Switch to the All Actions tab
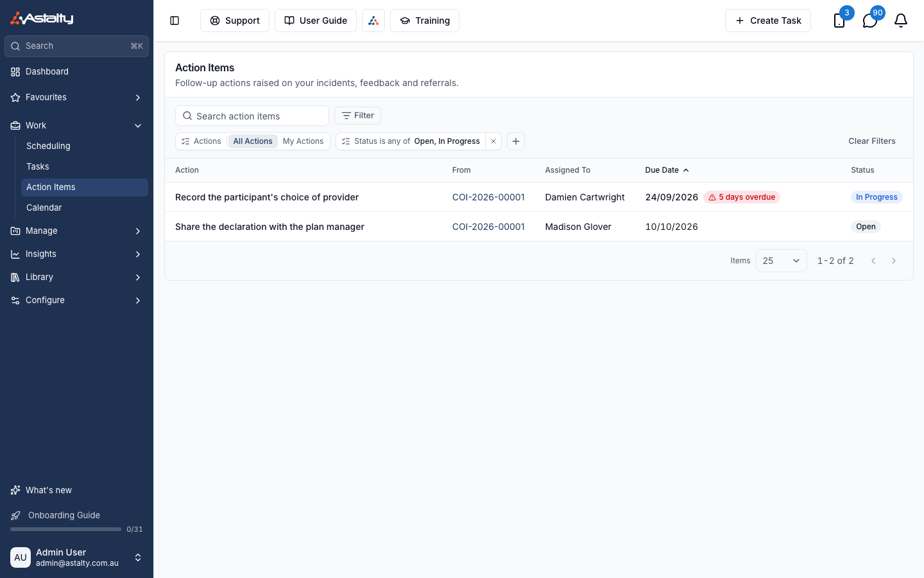The image size is (924, 578). point(253,141)
